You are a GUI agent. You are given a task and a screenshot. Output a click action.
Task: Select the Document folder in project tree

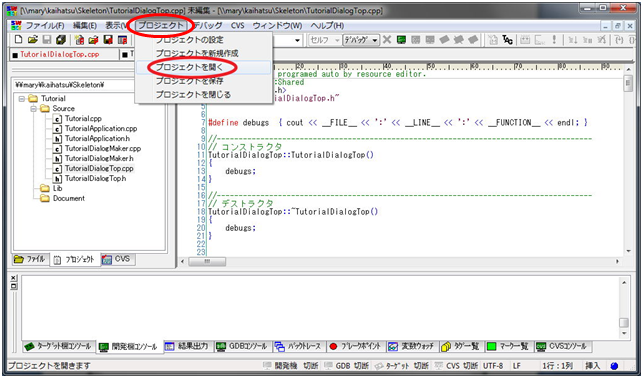pos(68,198)
